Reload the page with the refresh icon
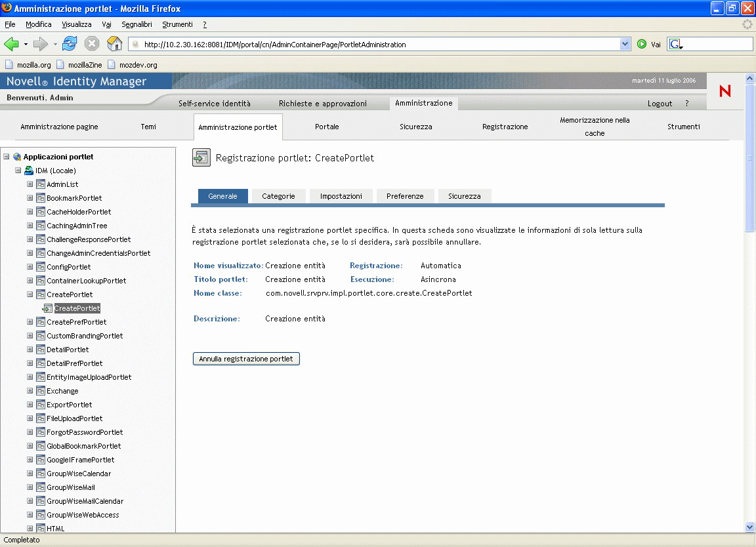756x547 pixels. 70,44
